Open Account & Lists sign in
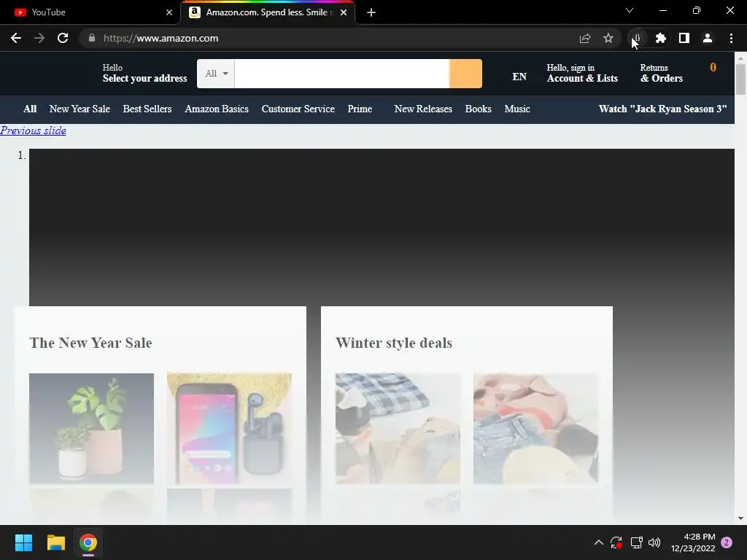The image size is (747, 560). pyautogui.click(x=582, y=74)
